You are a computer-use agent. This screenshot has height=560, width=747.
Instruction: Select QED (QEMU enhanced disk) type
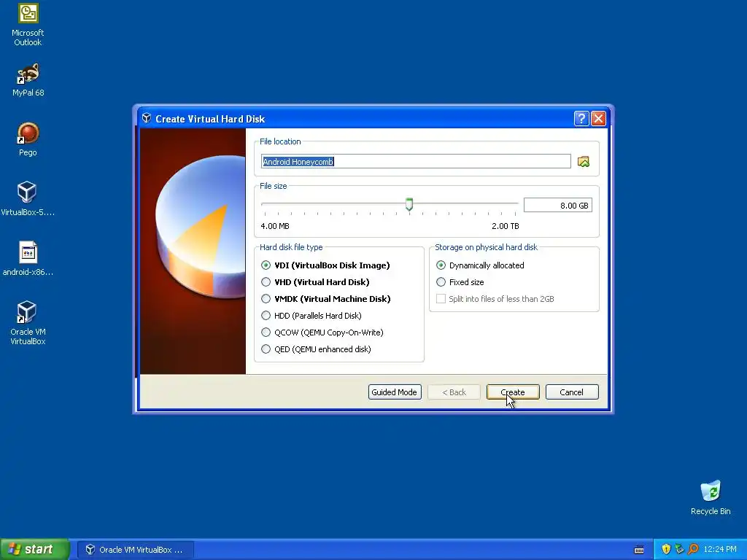(316, 349)
